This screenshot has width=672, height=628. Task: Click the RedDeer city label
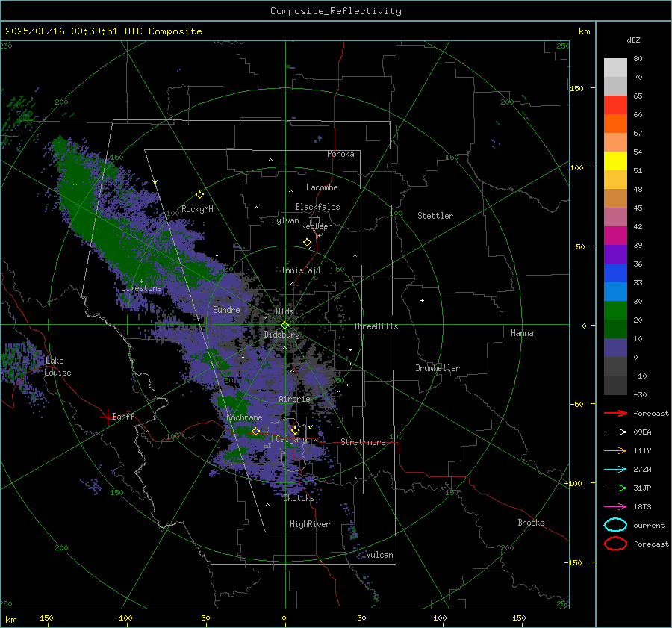tap(317, 226)
